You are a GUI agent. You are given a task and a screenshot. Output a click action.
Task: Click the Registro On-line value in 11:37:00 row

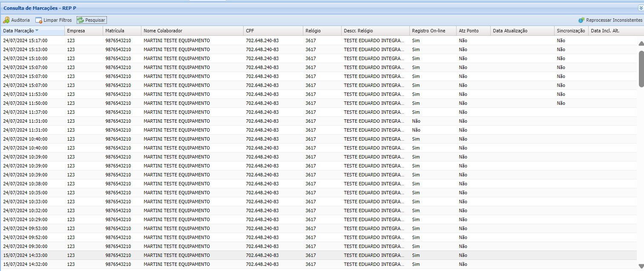pyautogui.click(x=416, y=112)
